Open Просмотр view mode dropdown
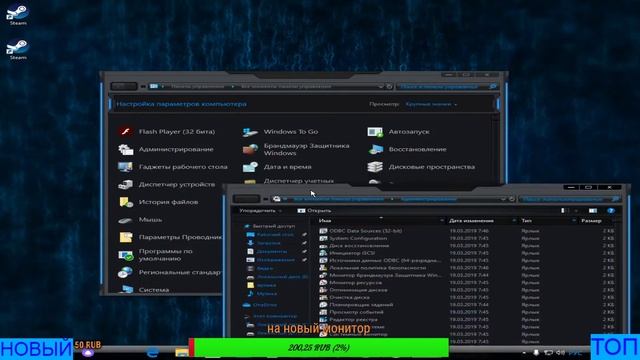This screenshot has height=360, width=640. 431,104
